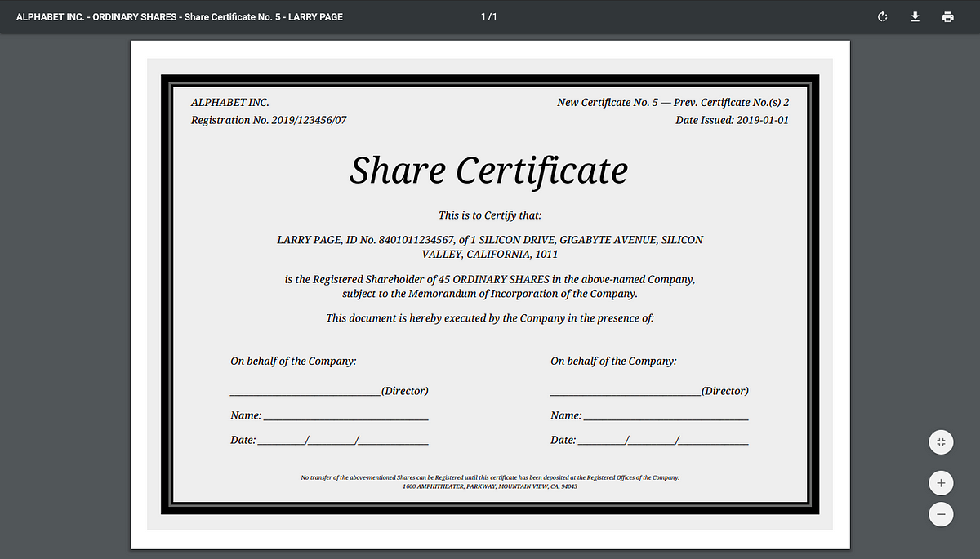Image resolution: width=980 pixels, height=559 pixels.
Task: Zoom in with the plus button
Action: 941,483
